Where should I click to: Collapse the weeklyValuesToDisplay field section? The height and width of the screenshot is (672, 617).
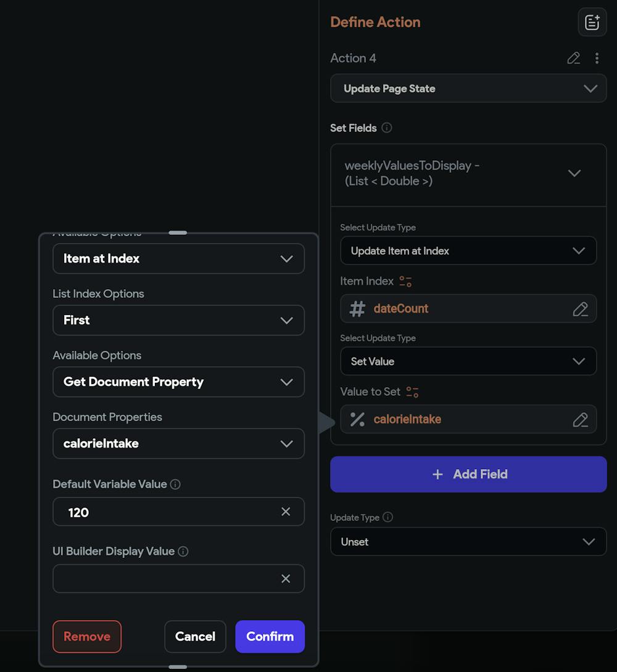pyautogui.click(x=574, y=173)
